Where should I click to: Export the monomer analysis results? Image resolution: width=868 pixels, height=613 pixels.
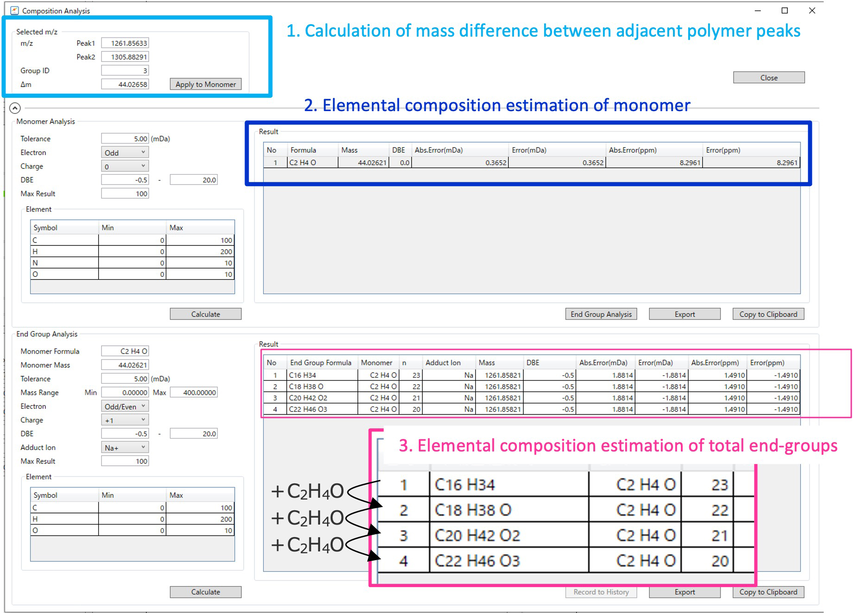[684, 314]
